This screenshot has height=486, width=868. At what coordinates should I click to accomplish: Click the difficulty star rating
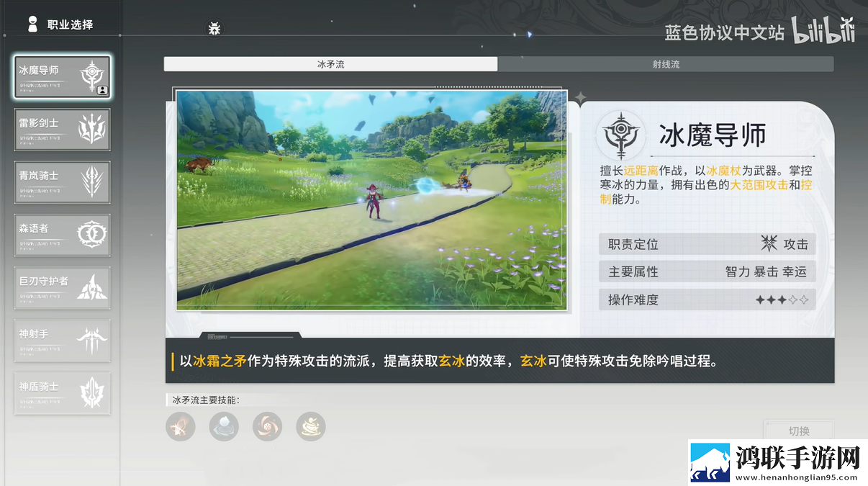(782, 300)
